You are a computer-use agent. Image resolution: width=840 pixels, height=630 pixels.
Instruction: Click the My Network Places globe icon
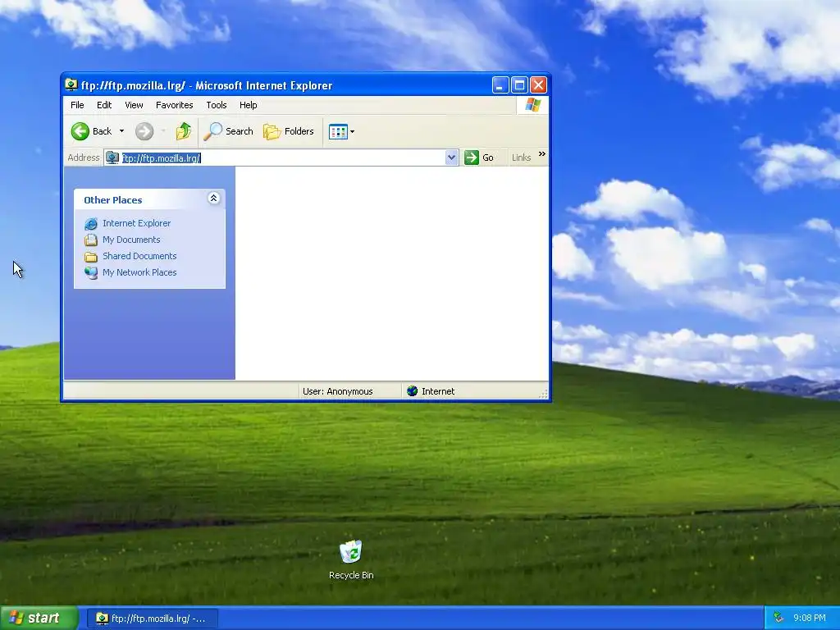(x=91, y=272)
